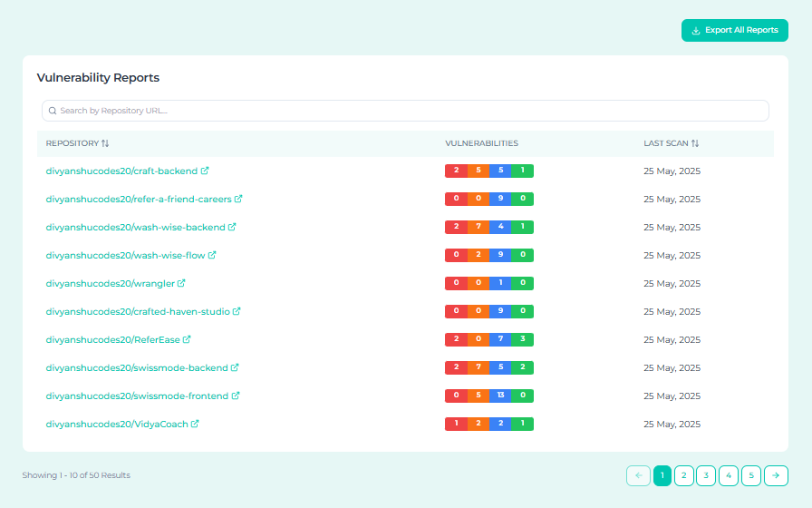Open the VidyaCoach repository link
Viewport: 812px width, 508px height.
coord(117,424)
